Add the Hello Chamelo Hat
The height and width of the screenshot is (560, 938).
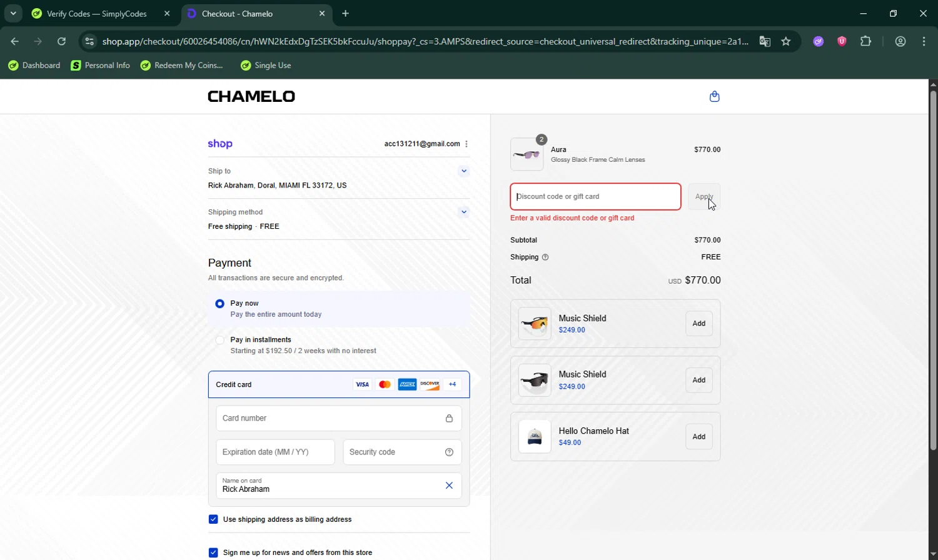[699, 437]
